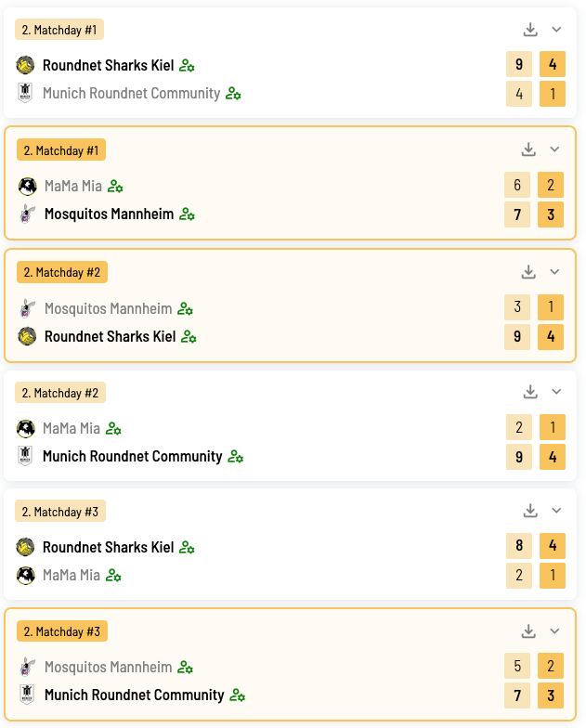Download the Mosquitos Mannheim vs Munich match
This screenshot has height=728, width=586.
528,631
